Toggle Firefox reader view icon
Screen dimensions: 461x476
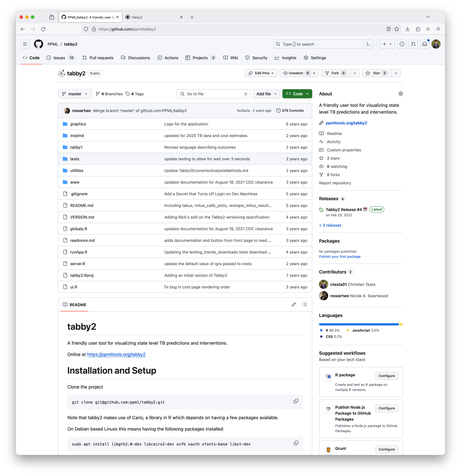[x=389, y=29]
